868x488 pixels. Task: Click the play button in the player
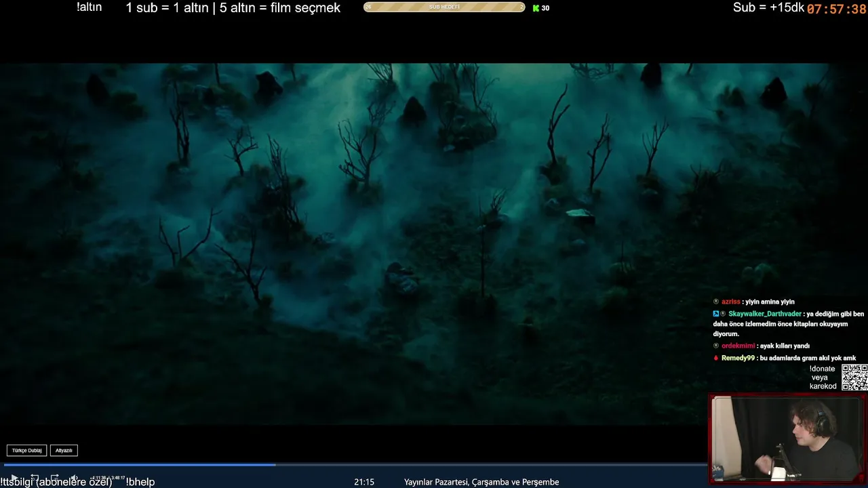(x=14, y=478)
